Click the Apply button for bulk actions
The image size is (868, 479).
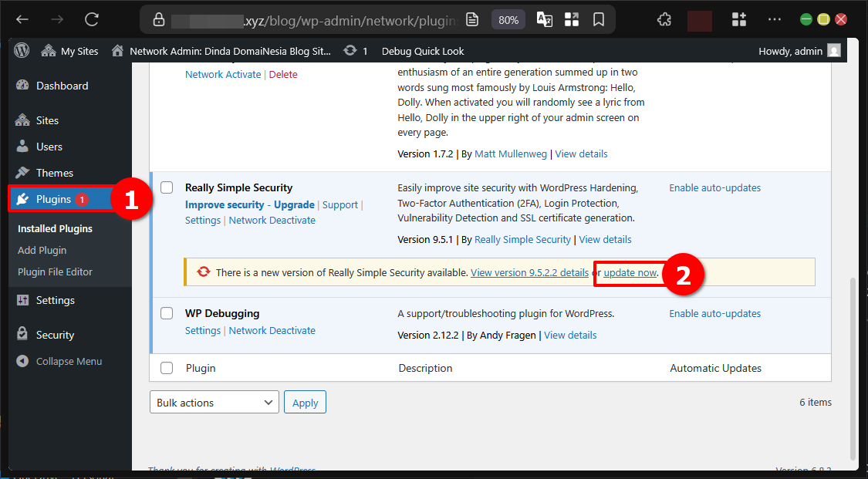tap(305, 401)
